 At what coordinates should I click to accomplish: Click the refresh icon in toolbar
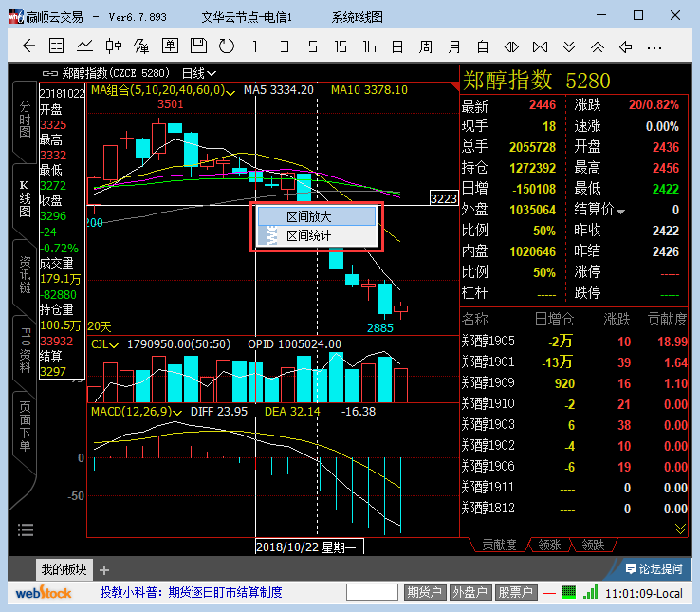tap(226, 46)
